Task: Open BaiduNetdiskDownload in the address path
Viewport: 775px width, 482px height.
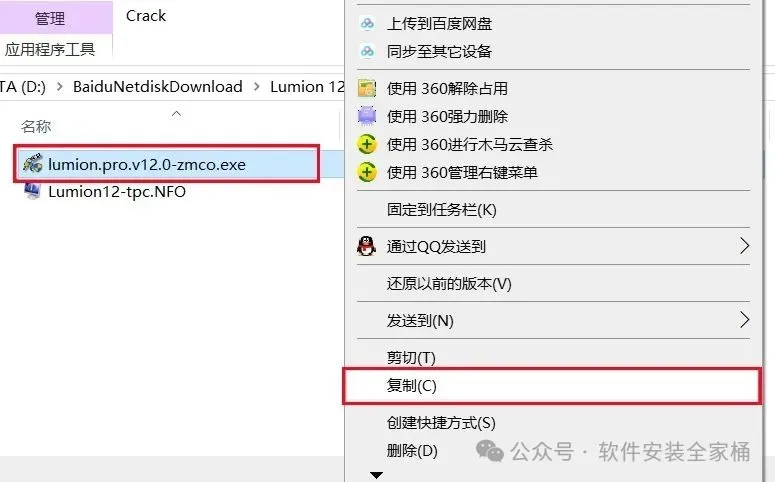Action: pos(158,87)
